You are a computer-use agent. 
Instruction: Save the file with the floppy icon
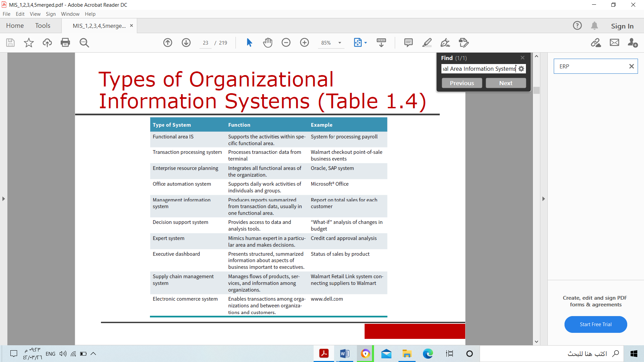[x=10, y=43]
